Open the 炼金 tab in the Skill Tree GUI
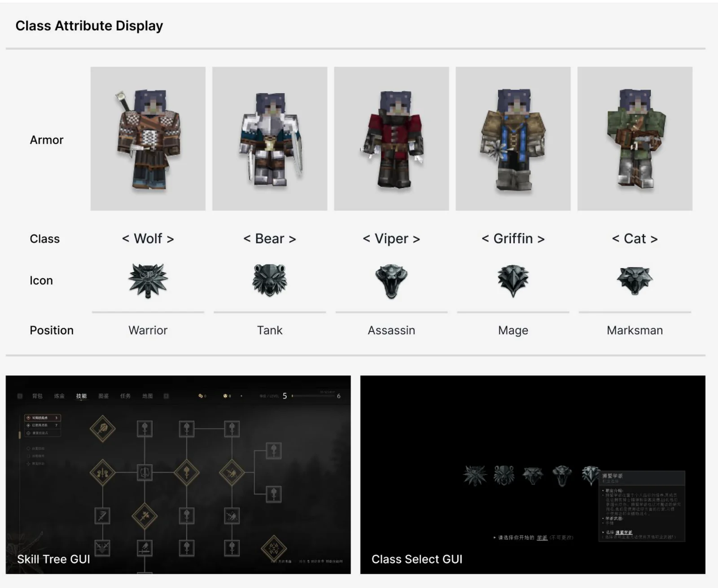 click(59, 396)
